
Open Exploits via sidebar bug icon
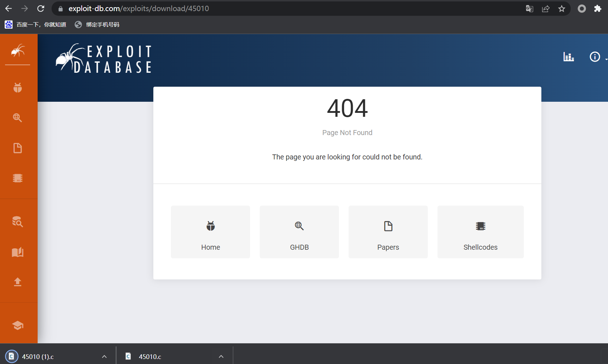pos(18,87)
